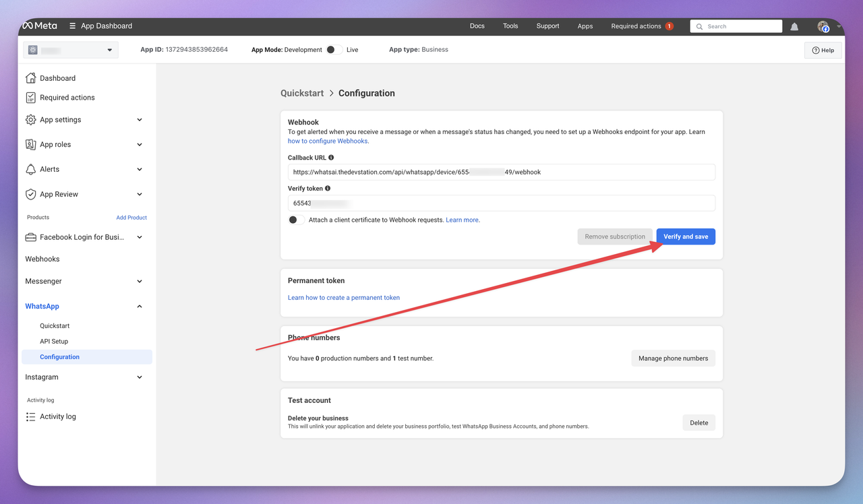
Task: Open WhatsApp Quickstart page
Action: pos(55,326)
